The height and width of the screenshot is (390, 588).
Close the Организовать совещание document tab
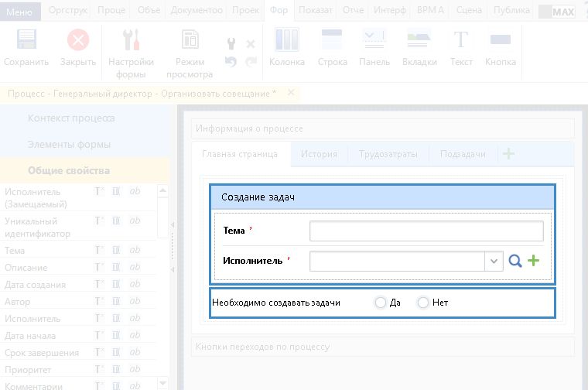291,92
